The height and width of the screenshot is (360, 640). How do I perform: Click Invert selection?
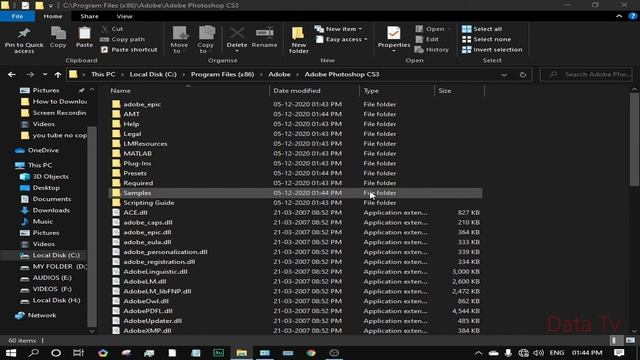click(492, 49)
